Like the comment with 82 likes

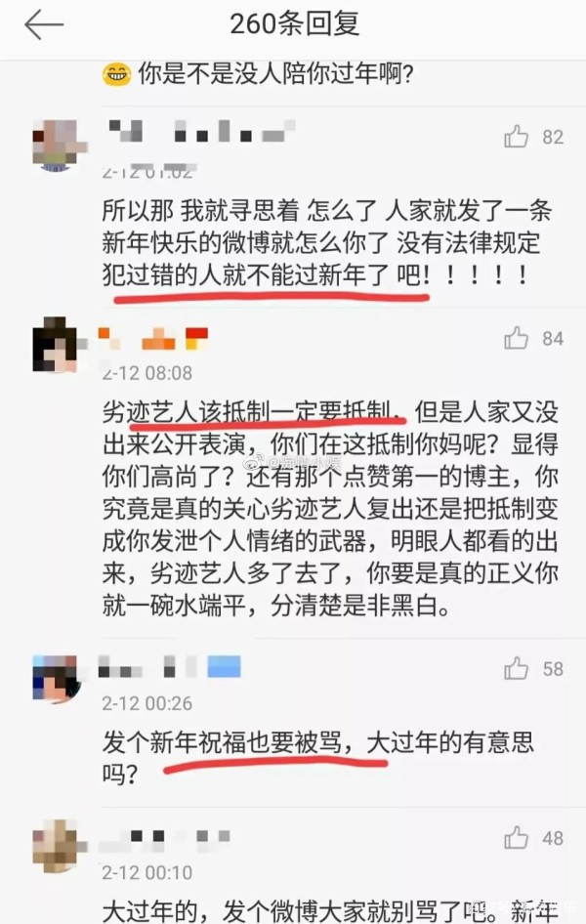516,137
